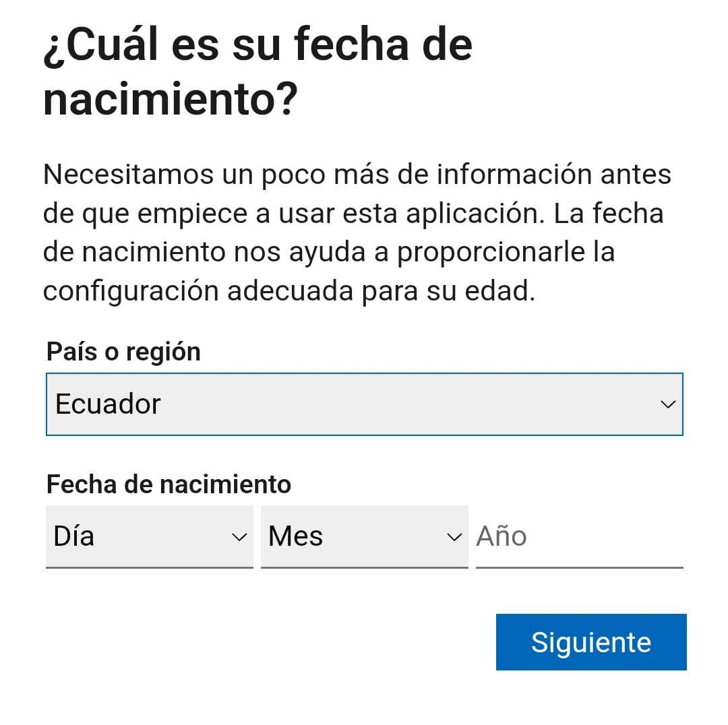Click the ¿Cuál es su fecha de nacimiento? heading
728x725 pixels.
pos(257,71)
